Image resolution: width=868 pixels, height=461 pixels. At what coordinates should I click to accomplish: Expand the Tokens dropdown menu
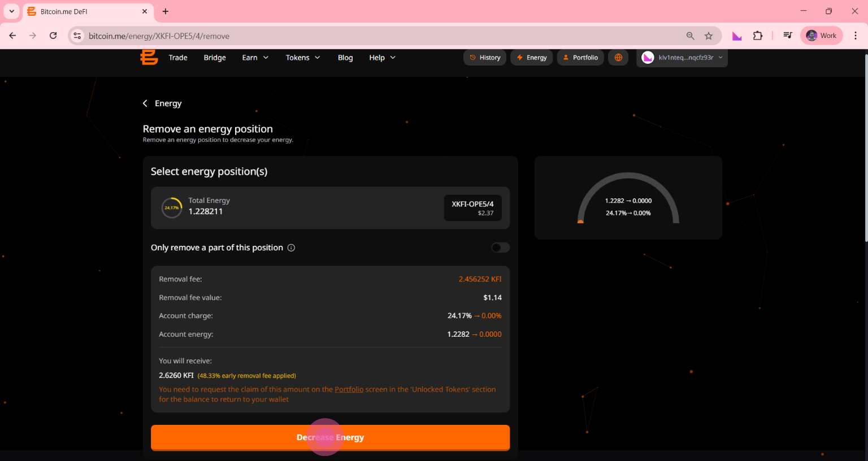point(303,58)
